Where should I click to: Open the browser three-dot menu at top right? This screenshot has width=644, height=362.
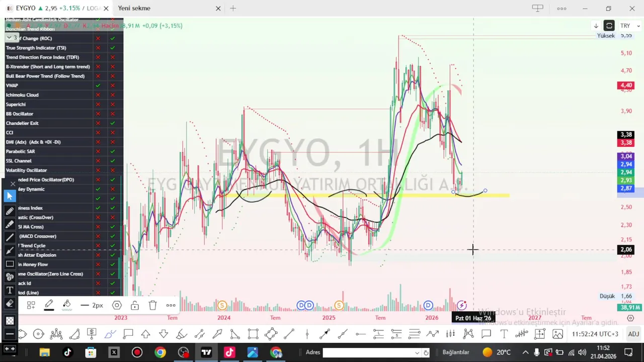click(562, 8)
